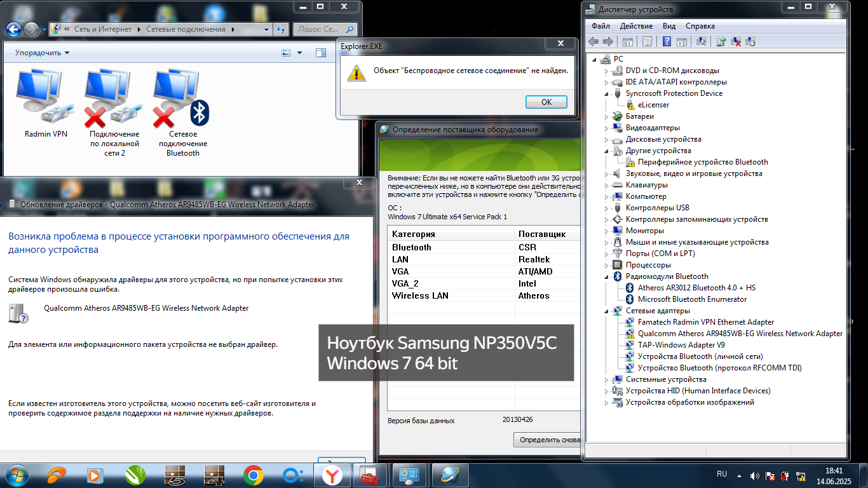
Task: Click refresh icon in Network Connections address bar
Action: 282,29
